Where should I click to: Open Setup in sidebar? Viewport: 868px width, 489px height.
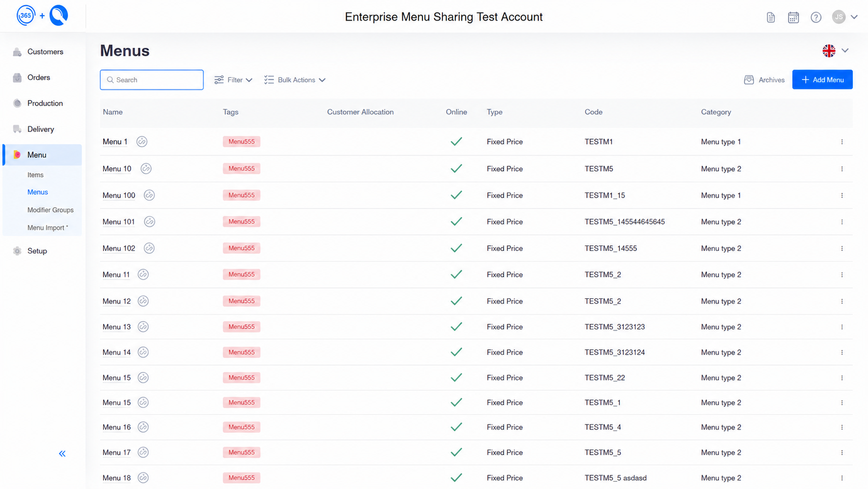point(43,250)
